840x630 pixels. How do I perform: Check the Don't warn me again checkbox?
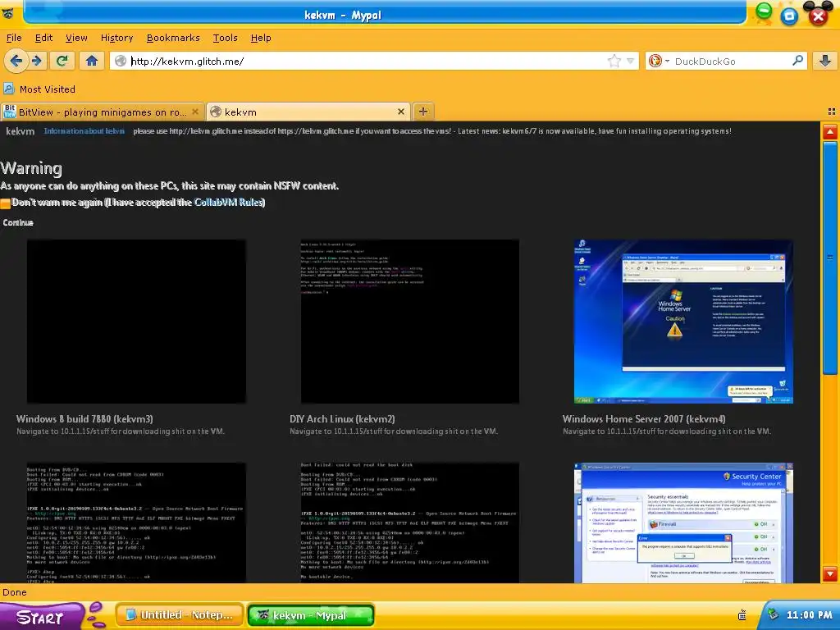tap(6, 203)
